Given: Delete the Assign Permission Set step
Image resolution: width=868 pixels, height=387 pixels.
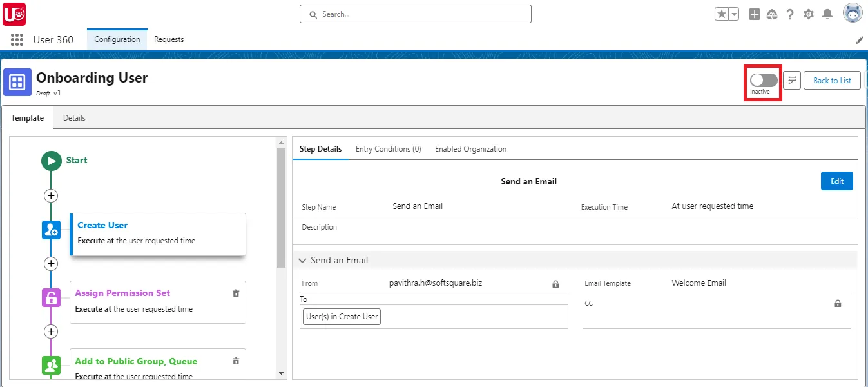Looking at the screenshot, I should [x=236, y=293].
